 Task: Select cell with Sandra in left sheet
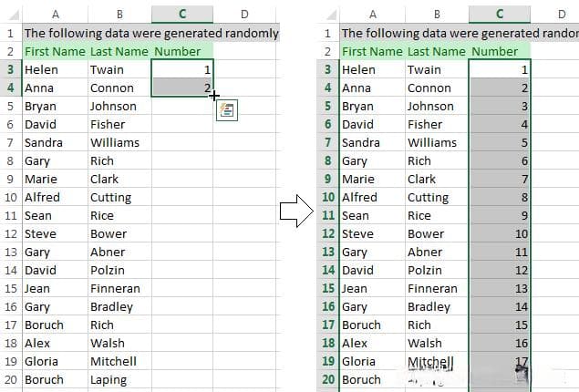pyautogui.click(x=56, y=142)
